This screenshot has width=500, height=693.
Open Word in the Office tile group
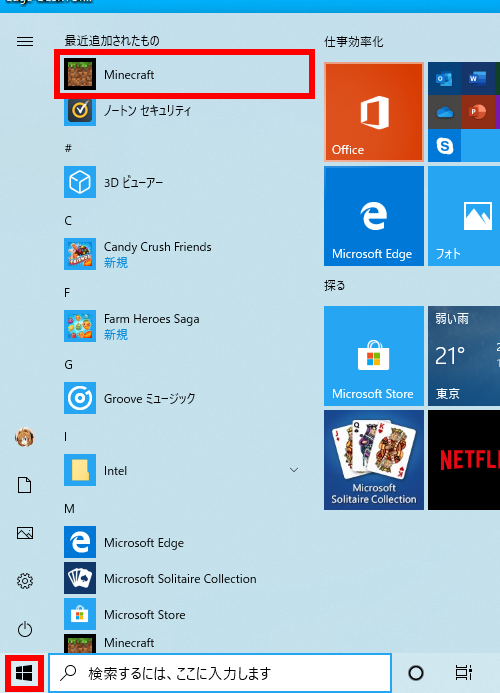[x=477, y=79]
